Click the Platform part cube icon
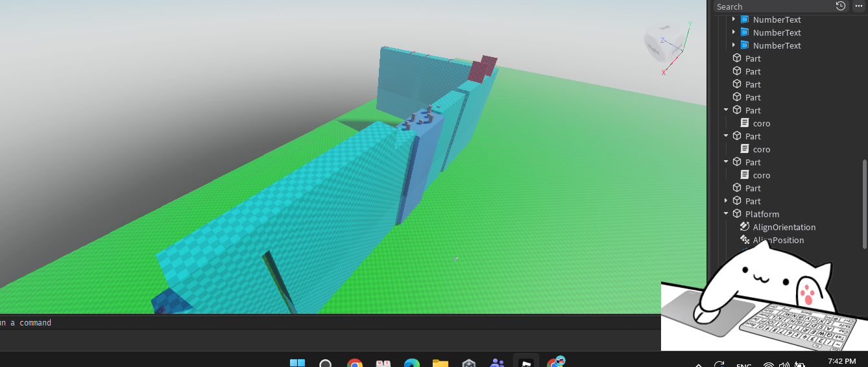 coord(737,214)
